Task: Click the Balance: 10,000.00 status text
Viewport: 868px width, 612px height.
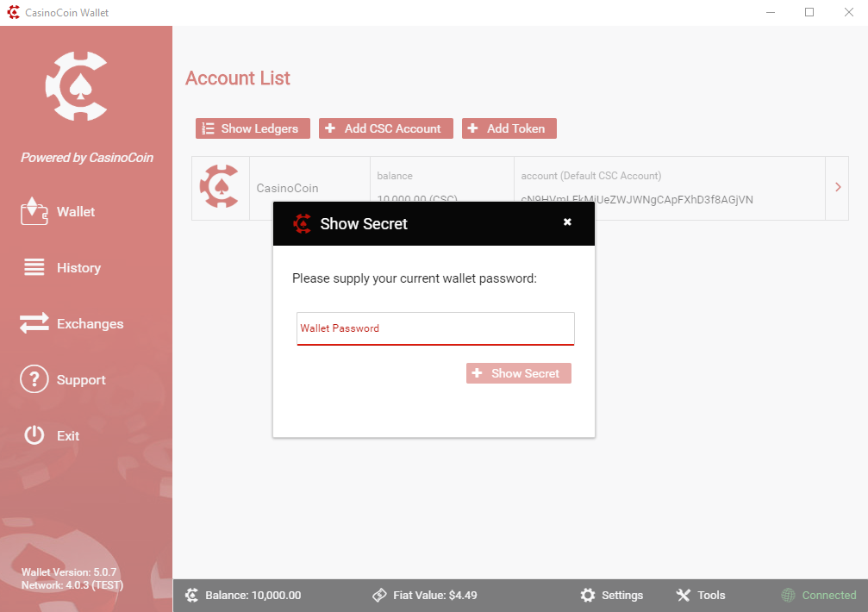Action: pos(253,596)
